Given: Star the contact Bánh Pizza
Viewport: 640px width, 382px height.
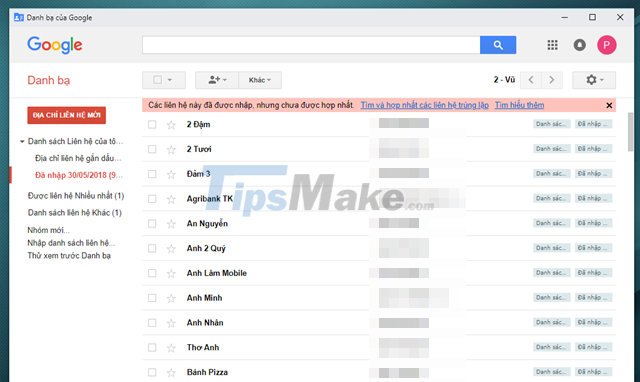Looking at the screenshot, I should pyautogui.click(x=171, y=373).
